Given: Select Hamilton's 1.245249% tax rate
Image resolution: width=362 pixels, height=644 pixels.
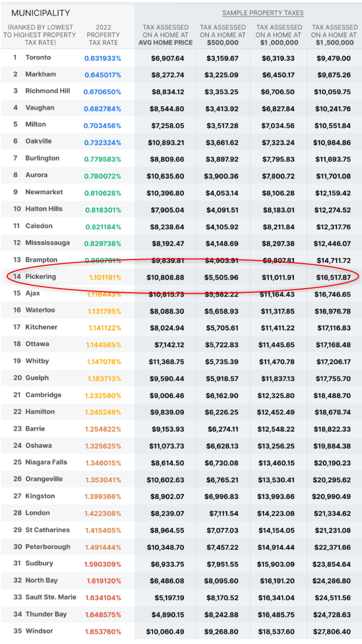Looking at the screenshot, I should (x=103, y=412).
